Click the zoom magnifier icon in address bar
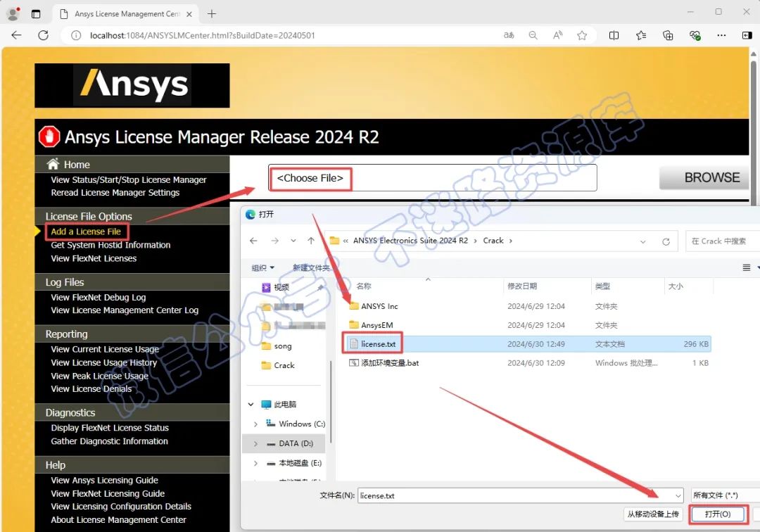This screenshot has height=532, width=760. (533, 35)
